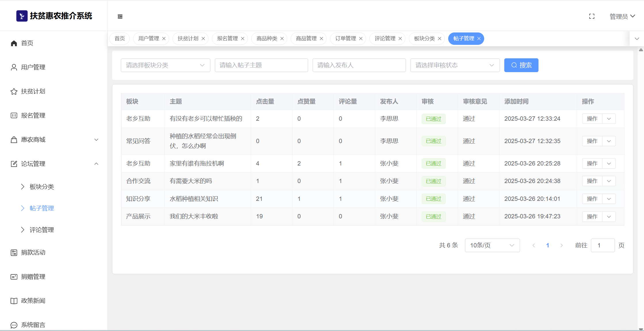
Task: Expand 操作 dropdown arrow for first row
Action: (609, 119)
